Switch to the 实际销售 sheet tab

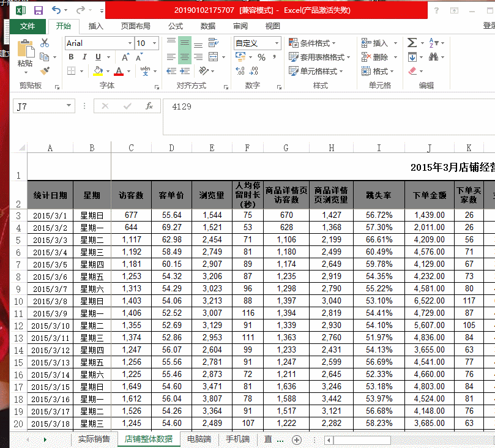pos(94,439)
